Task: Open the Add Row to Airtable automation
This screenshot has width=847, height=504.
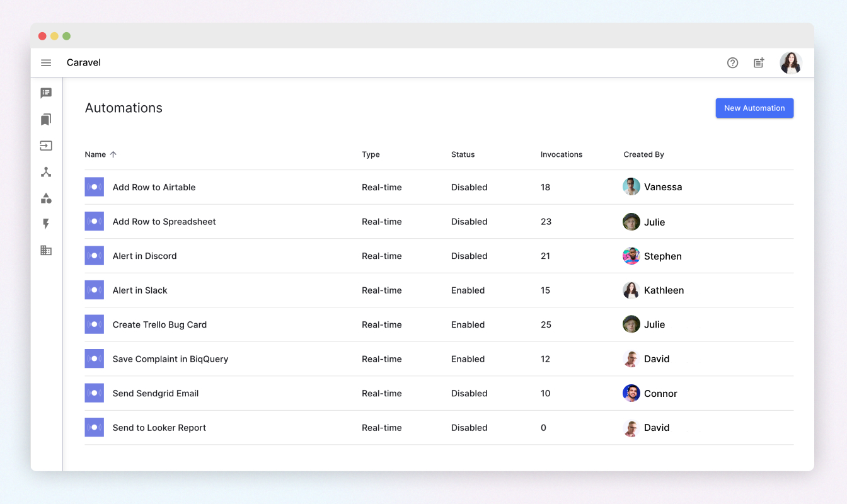Action: [x=154, y=187]
